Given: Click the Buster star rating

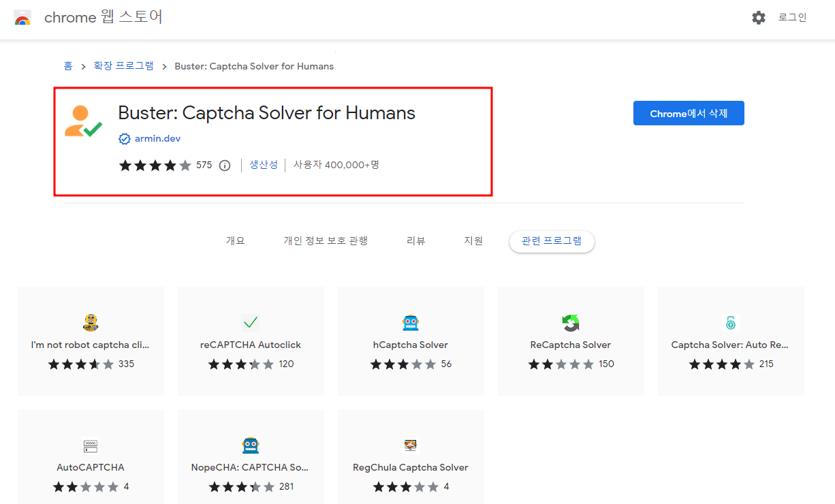Looking at the screenshot, I should click(x=155, y=166).
